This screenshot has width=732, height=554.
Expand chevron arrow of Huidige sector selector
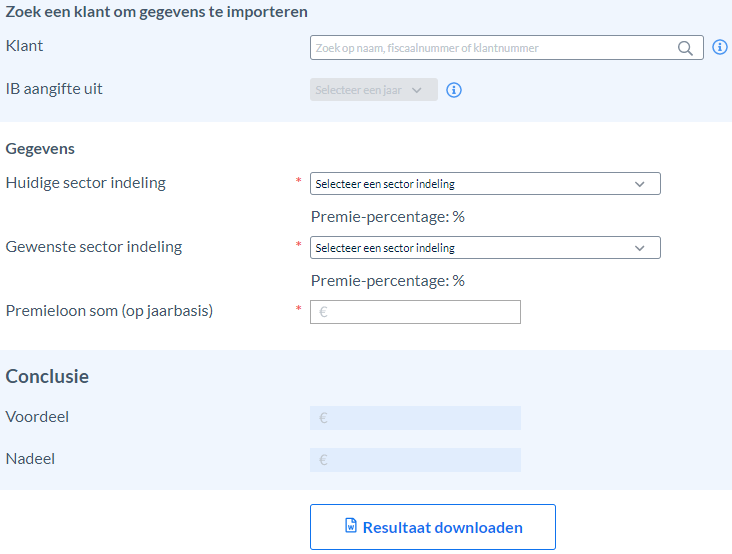point(640,184)
